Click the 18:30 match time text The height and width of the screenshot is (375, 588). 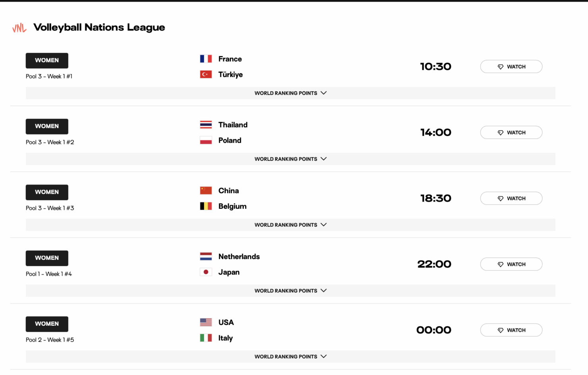click(x=436, y=198)
